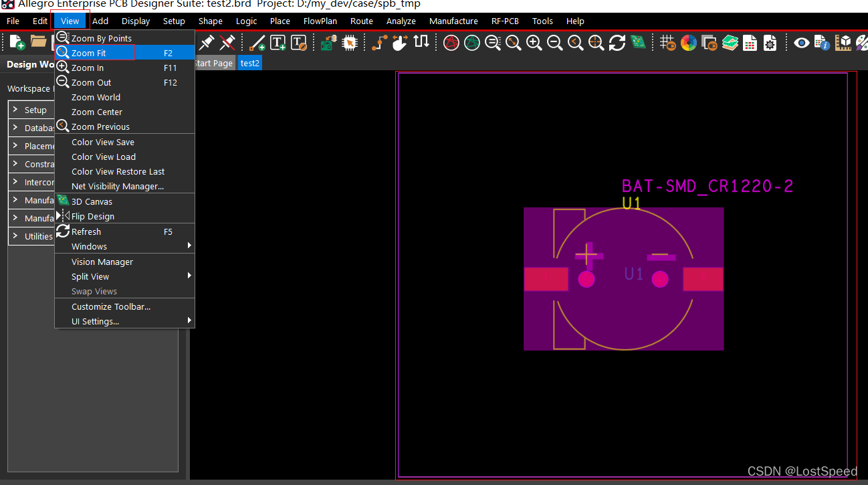Toggle the unfix pin icon with red X
Screen dimensions: 868x485
click(x=227, y=43)
